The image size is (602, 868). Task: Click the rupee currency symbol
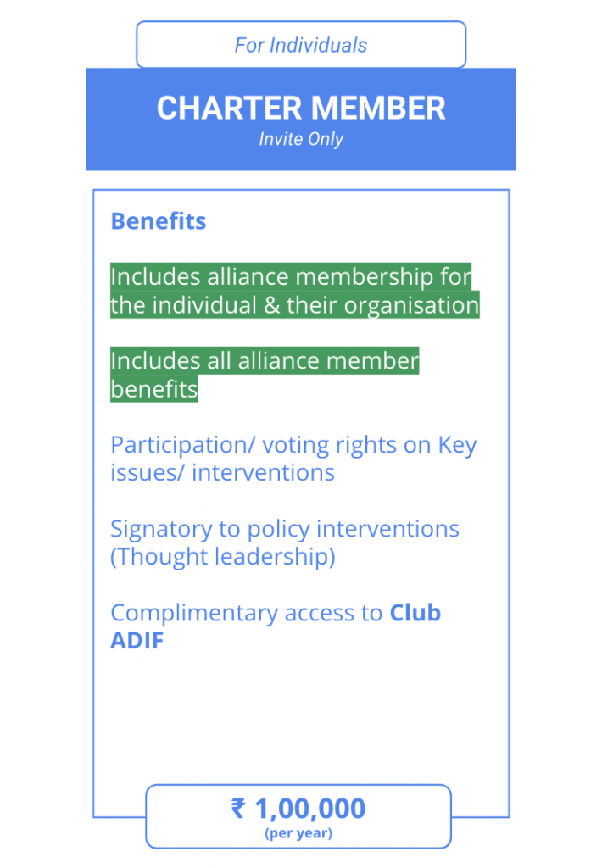tap(238, 808)
